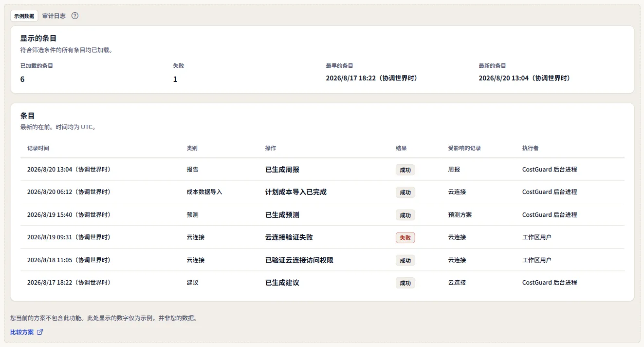Click the 最早的条目 date value
Viewport: 644px width, 347px height.
coord(371,78)
